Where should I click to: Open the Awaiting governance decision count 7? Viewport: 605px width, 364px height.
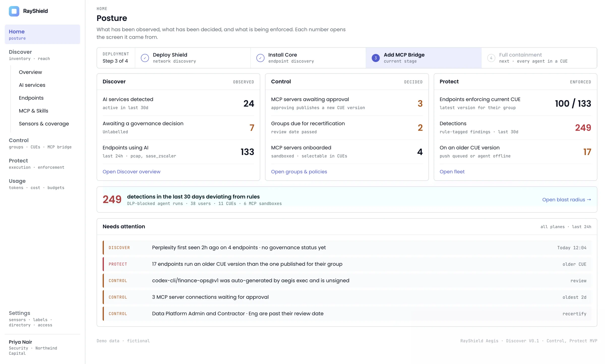(x=252, y=128)
